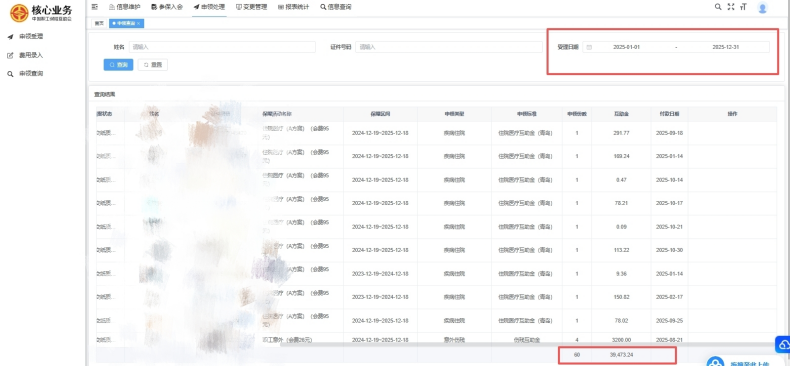
Task: Click the 职工意外 (会费26元) cell
Action: click(287, 340)
